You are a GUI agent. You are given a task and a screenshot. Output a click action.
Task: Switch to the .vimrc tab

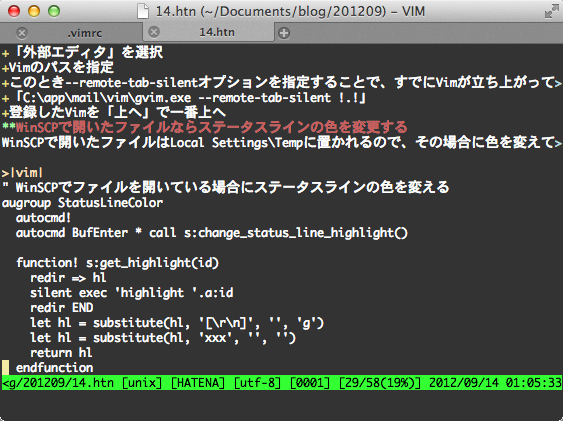pos(85,33)
